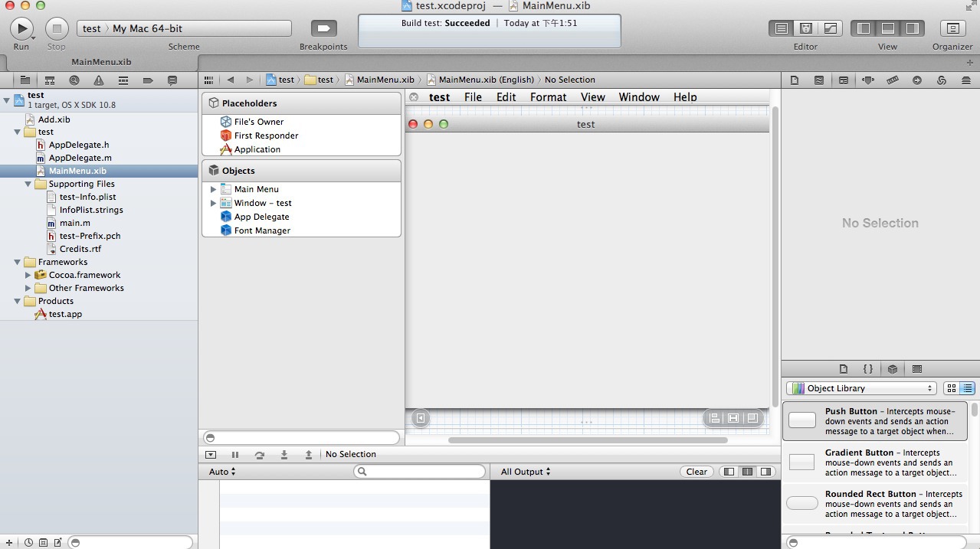Expand Other Frameworks folder

(x=28, y=288)
